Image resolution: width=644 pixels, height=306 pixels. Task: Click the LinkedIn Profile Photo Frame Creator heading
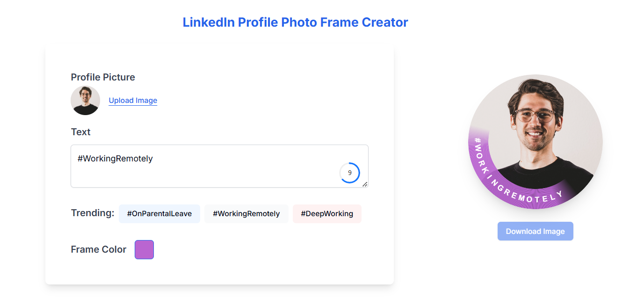click(x=295, y=22)
